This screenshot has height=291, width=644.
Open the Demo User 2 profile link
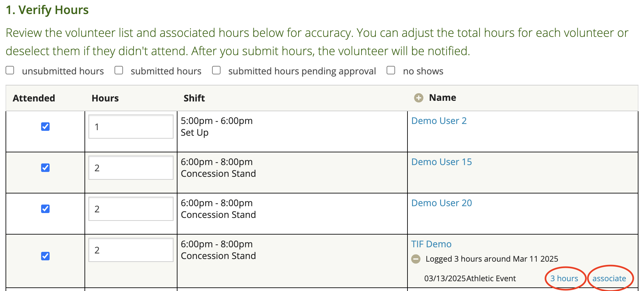click(x=439, y=121)
